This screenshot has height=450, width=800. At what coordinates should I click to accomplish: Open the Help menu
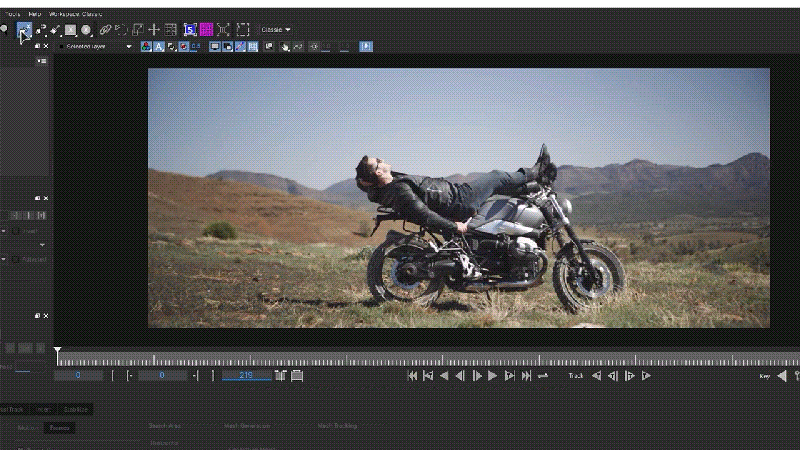(x=34, y=14)
